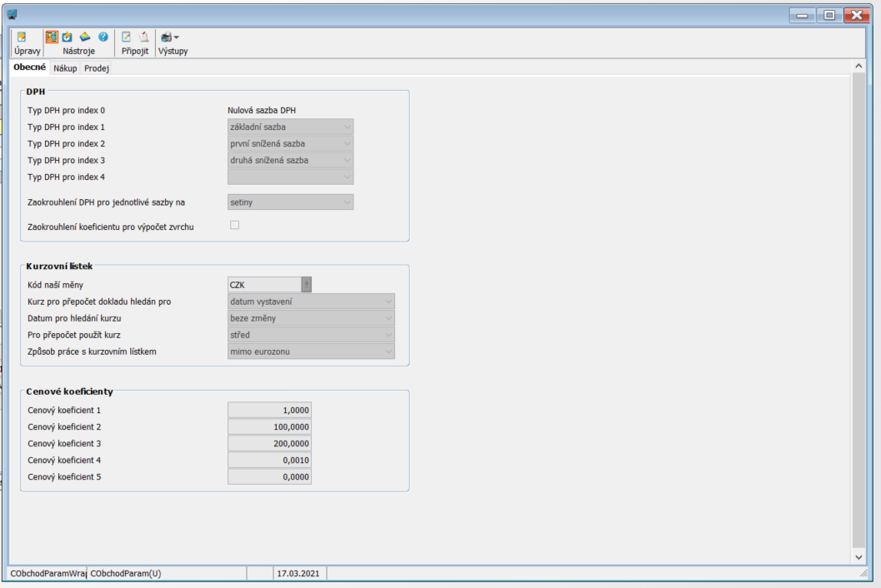Click the highlighted first icon in the Nástroje group
881x588 pixels.
51,37
